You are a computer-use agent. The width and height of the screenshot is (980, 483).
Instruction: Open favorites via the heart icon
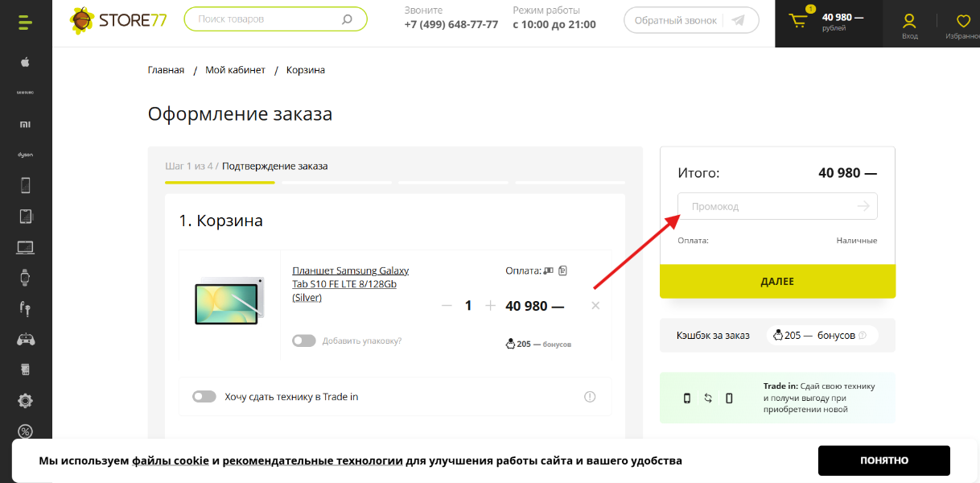click(962, 22)
